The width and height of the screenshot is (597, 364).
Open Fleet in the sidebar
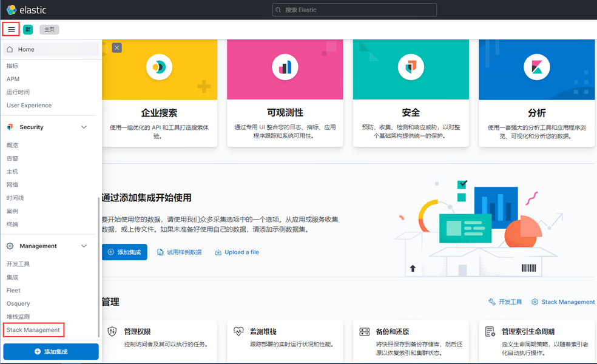(x=13, y=291)
